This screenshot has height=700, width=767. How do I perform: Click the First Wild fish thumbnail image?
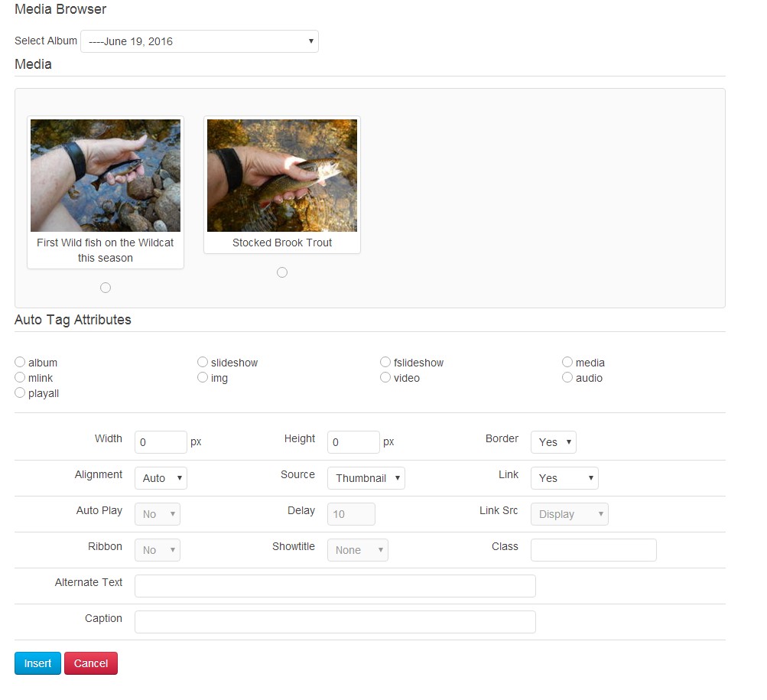[x=106, y=175]
